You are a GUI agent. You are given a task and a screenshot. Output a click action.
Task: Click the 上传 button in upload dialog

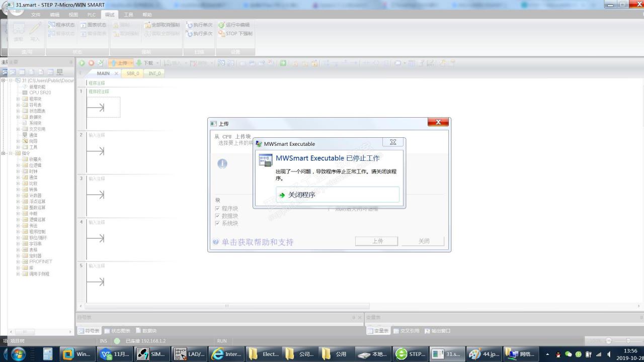tap(377, 241)
